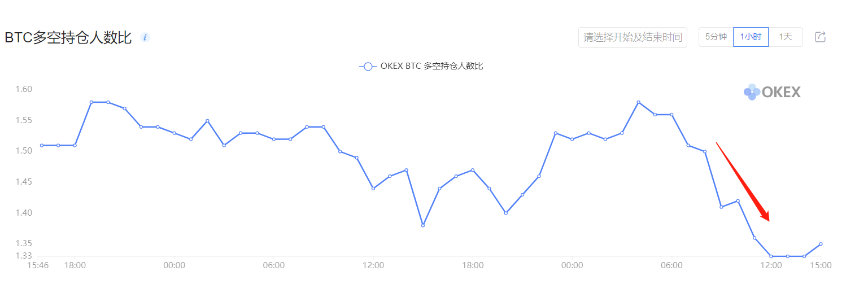Open the 请选择开始及结束时间 date range picker
868x297 pixels.
[x=633, y=37]
